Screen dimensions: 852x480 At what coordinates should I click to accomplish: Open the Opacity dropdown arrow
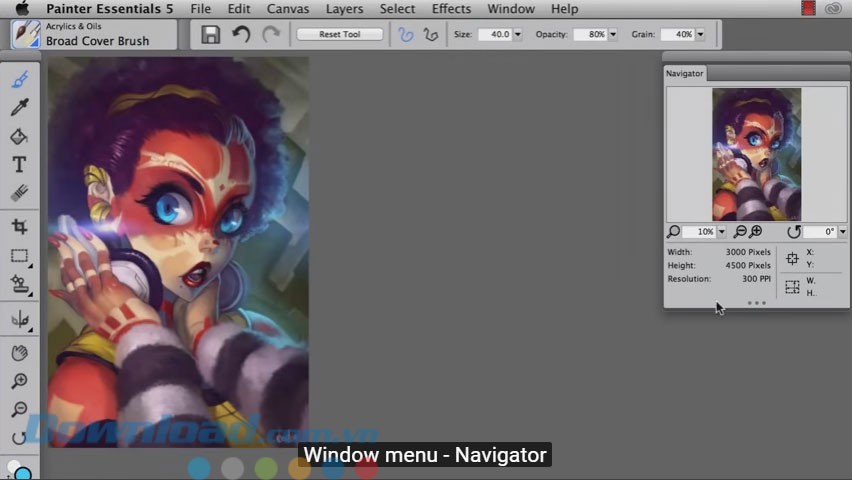[612, 35]
